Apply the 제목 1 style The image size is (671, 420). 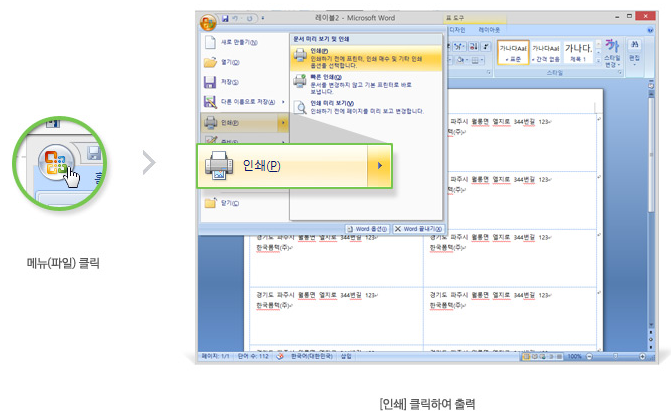click(578, 53)
